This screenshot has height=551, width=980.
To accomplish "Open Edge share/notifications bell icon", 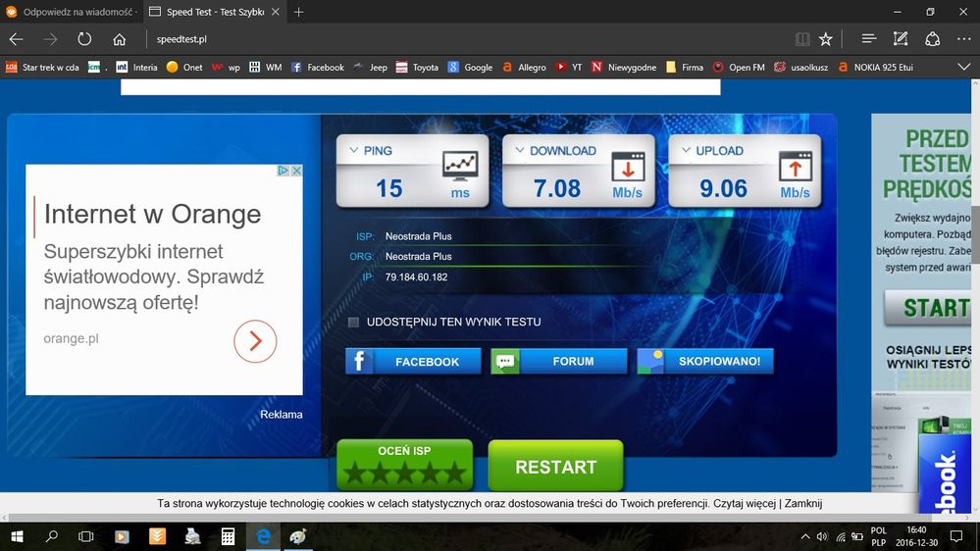I will coord(933,39).
